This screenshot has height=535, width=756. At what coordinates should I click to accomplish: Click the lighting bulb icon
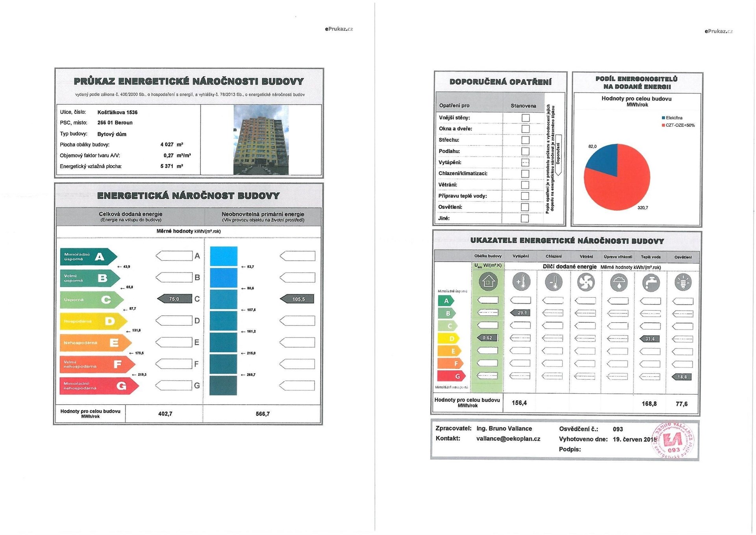683,282
